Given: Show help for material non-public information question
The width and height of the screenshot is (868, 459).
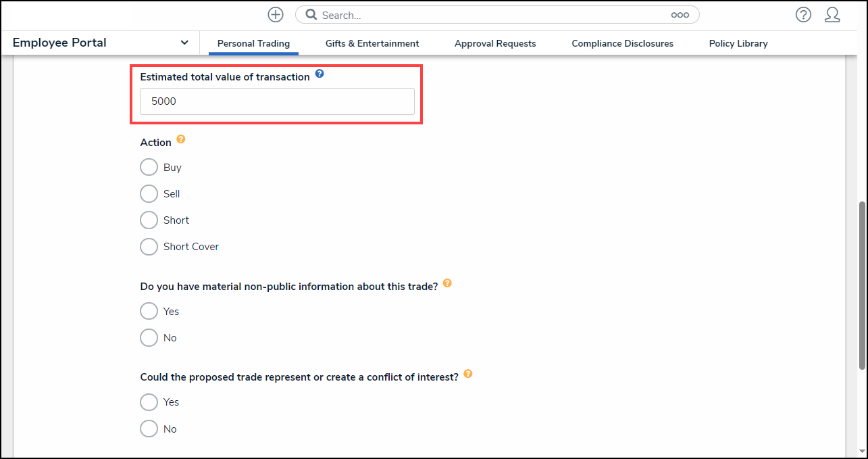Looking at the screenshot, I should (x=446, y=284).
